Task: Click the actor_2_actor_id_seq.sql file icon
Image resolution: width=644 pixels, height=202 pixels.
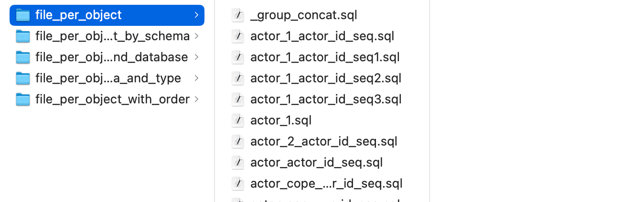Action: click(x=238, y=142)
